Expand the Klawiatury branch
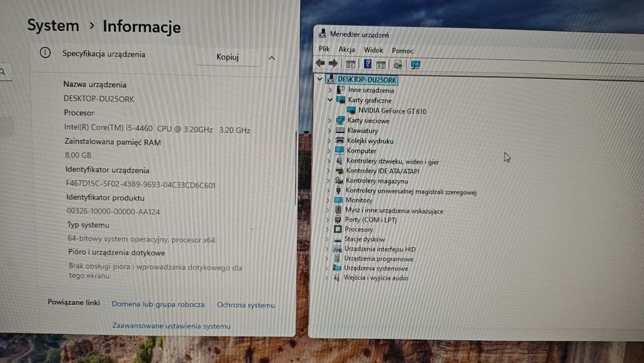The width and height of the screenshot is (644, 363). coord(329,130)
